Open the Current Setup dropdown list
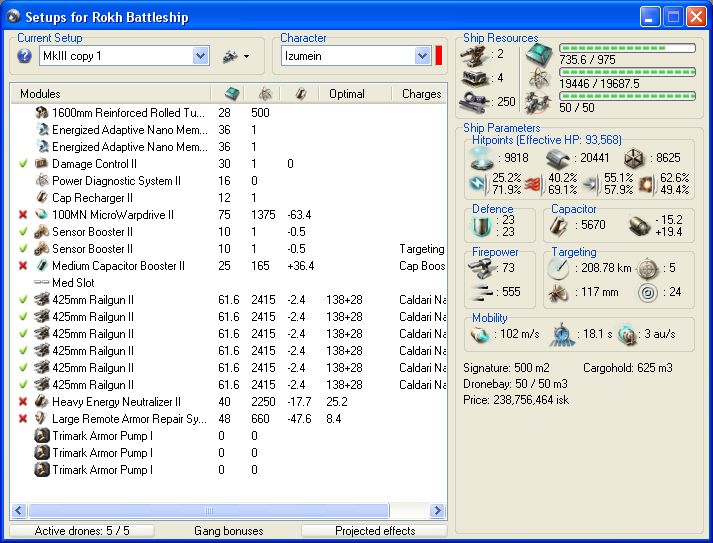Screen dimensions: 713x543 point(200,57)
